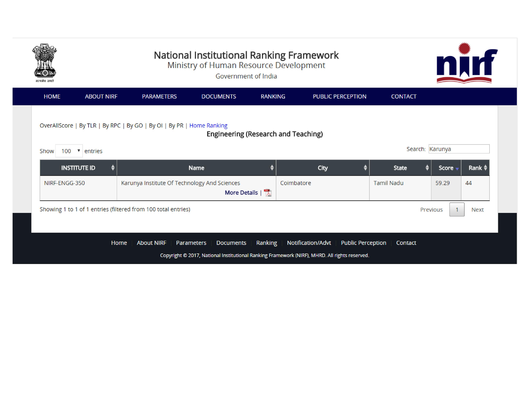Image resolution: width=532 pixels, height=411 pixels.
Task: Open PARAMETERS in the navigation bar
Action: pos(159,96)
